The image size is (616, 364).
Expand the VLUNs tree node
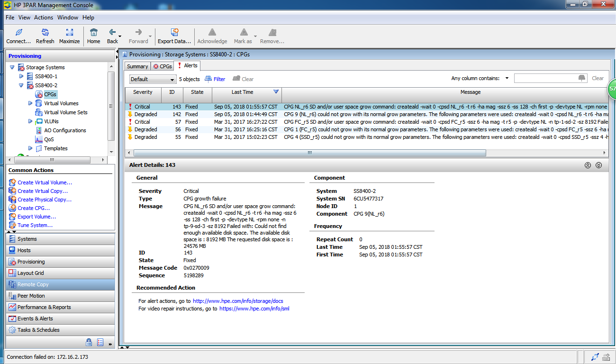click(x=30, y=121)
